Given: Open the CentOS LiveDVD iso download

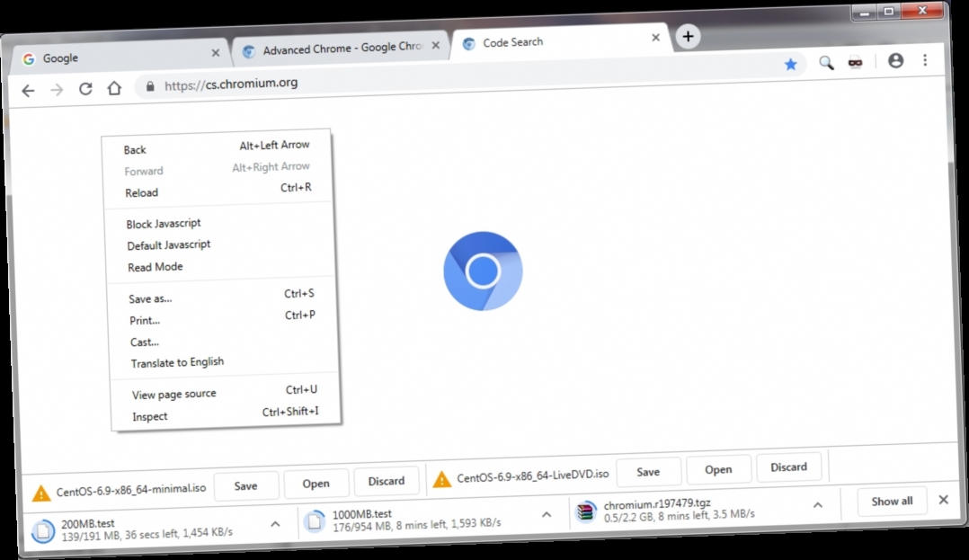Looking at the screenshot, I should pyautogui.click(x=718, y=469).
